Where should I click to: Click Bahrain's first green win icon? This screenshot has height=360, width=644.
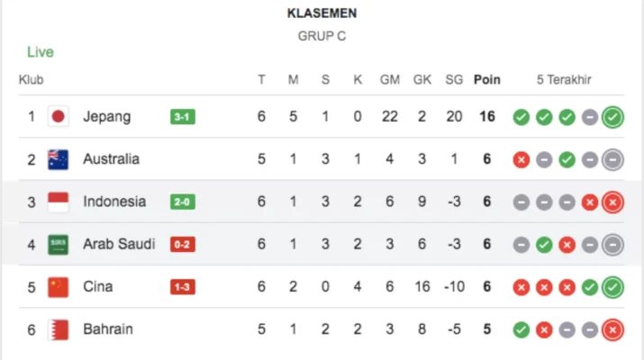point(521,329)
